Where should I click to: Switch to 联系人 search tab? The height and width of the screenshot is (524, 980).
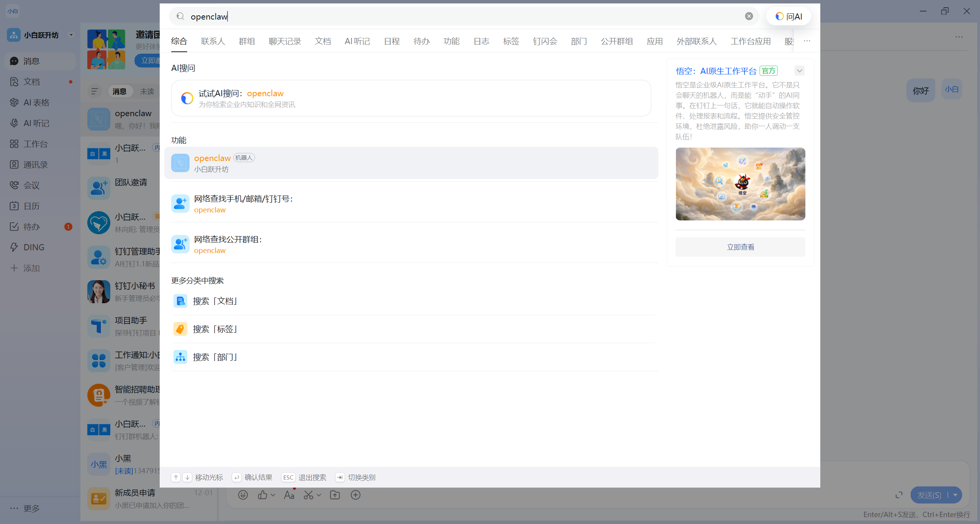(213, 41)
